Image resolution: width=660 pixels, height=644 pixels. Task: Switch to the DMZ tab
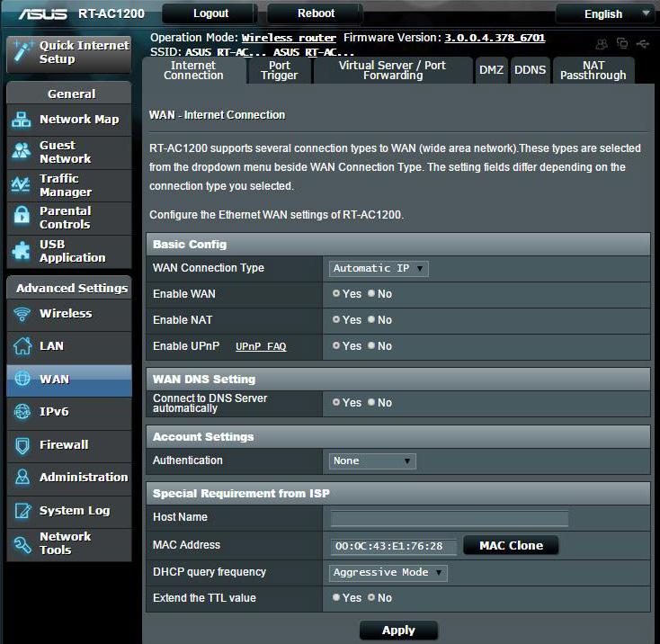coord(491,70)
